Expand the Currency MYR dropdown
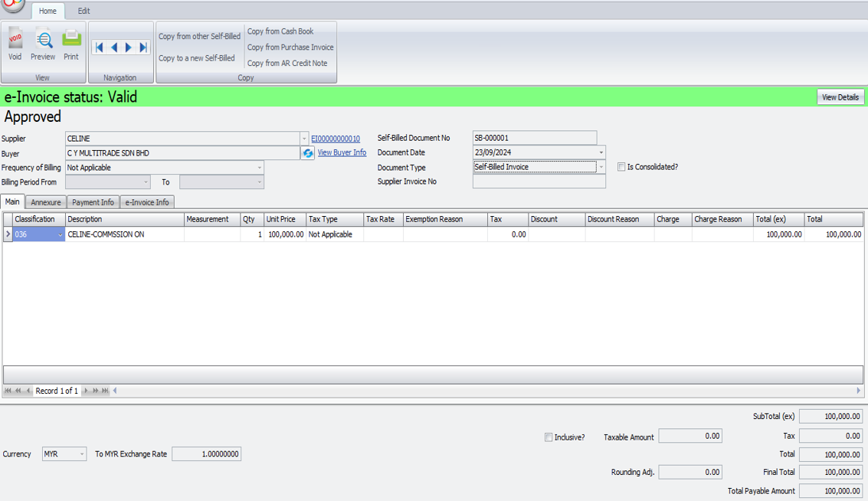868x501 pixels. (x=82, y=454)
